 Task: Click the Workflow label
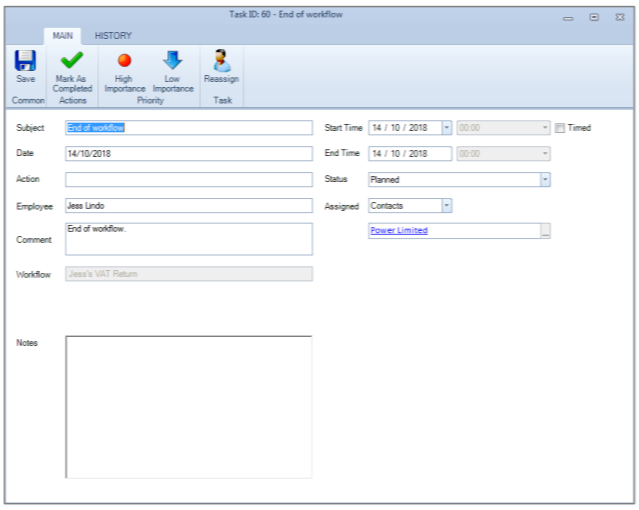33,274
